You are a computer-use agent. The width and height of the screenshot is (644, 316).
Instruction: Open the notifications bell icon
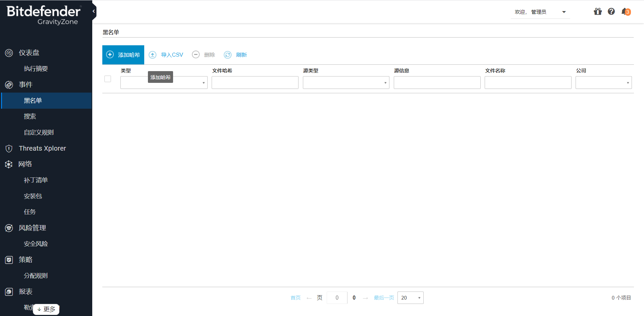click(x=626, y=12)
